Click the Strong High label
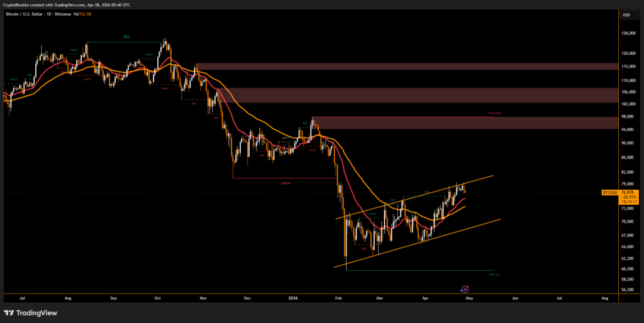Image resolution: width=644 pixels, height=323 pixels. (495, 114)
